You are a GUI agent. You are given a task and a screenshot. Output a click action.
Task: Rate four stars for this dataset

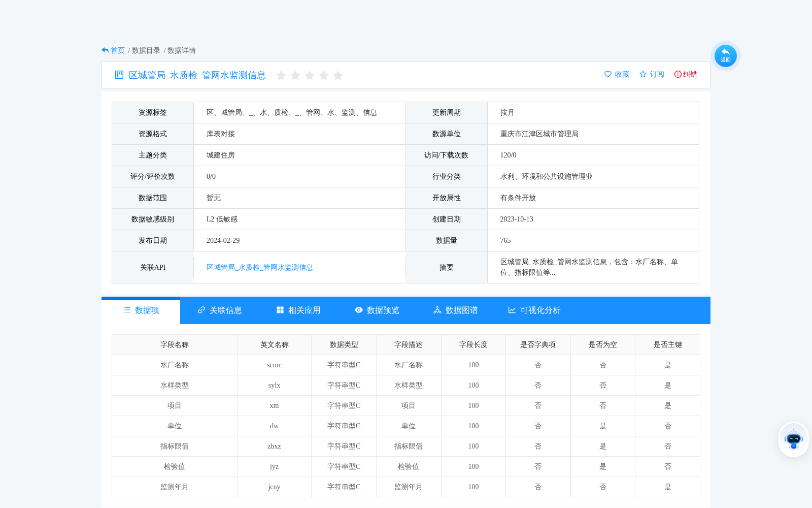324,75
